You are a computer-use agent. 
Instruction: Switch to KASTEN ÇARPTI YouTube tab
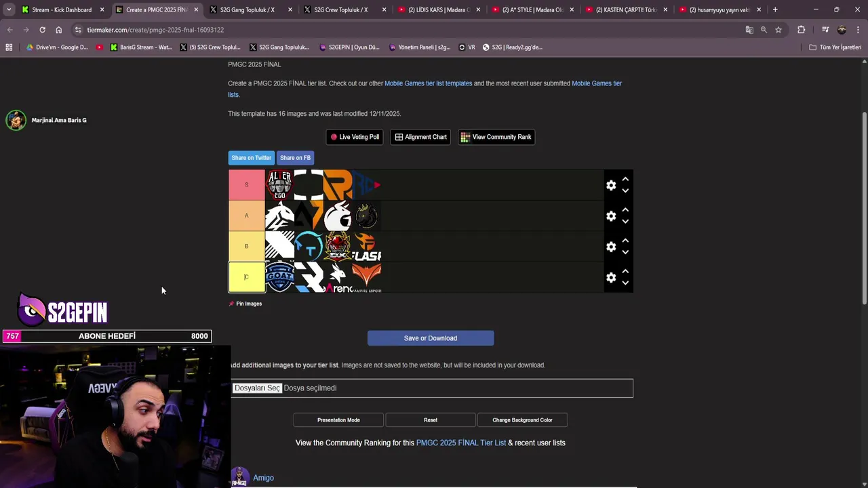point(627,9)
